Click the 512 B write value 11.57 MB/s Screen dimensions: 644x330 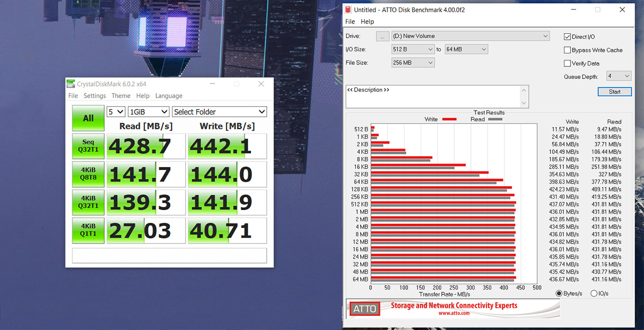[565, 129]
